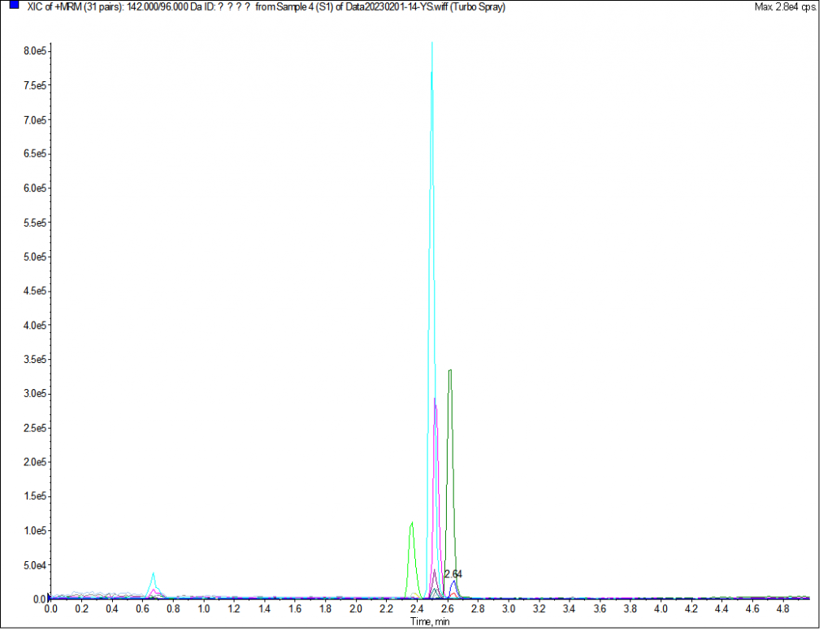The image size is (832, 644).
Task: Click the 3.6 x-axis time tick
Action: coord(600,609)
